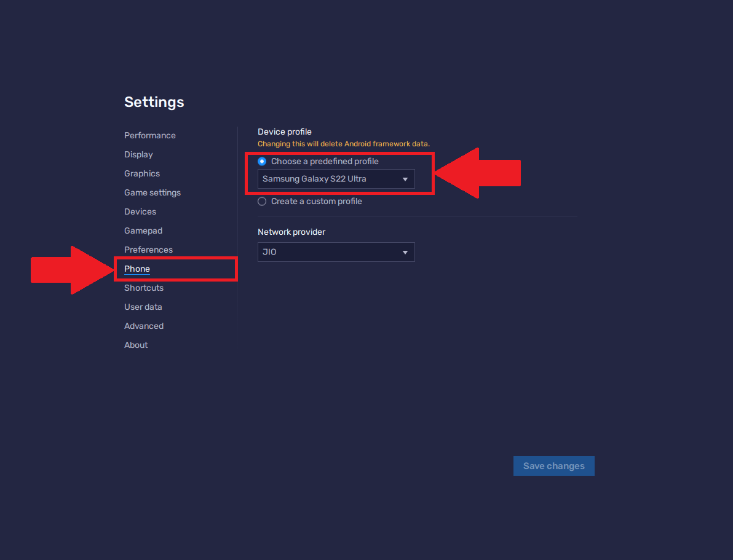Screen dimensions: 733x560
Task: Enable the custom profile radio button
Action: [x=261, y=201]
